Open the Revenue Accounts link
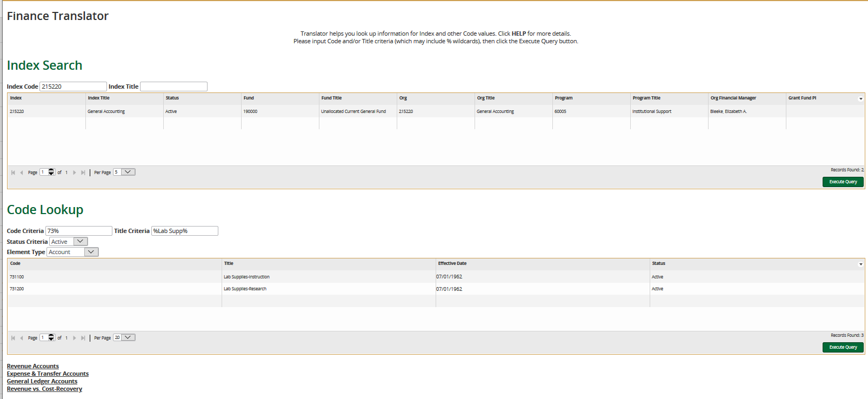868x399 pixels. [x=33, y=366]
